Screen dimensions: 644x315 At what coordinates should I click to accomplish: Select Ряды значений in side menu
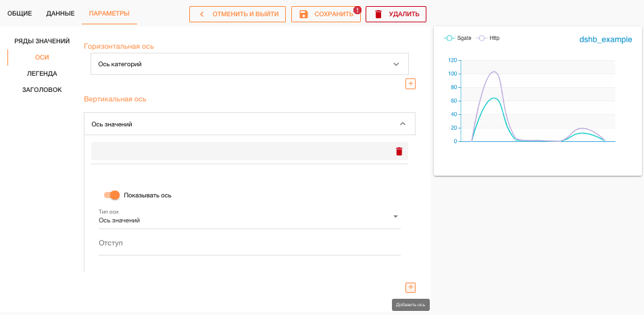pyautogui.click(x=42, y=41)
